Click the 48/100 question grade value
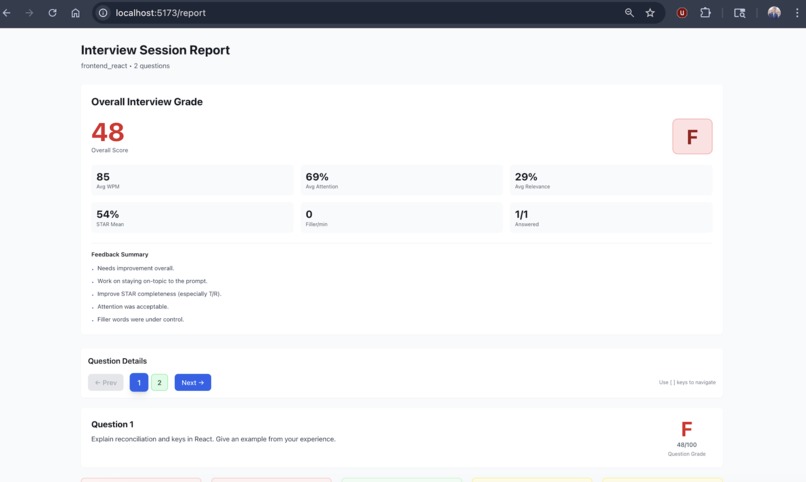806x482 pixels. (x=686, y=445)
